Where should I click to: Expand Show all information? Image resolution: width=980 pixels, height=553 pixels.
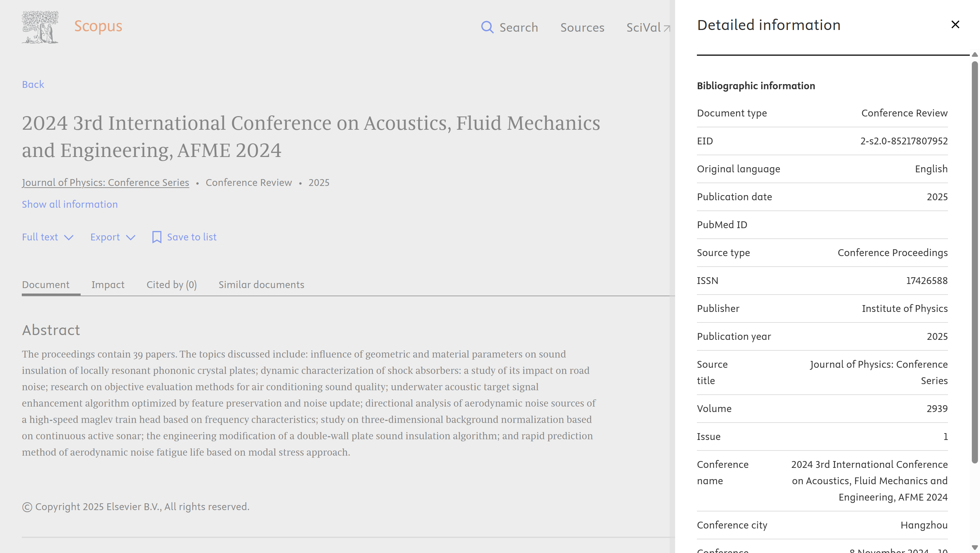point(70,204)
